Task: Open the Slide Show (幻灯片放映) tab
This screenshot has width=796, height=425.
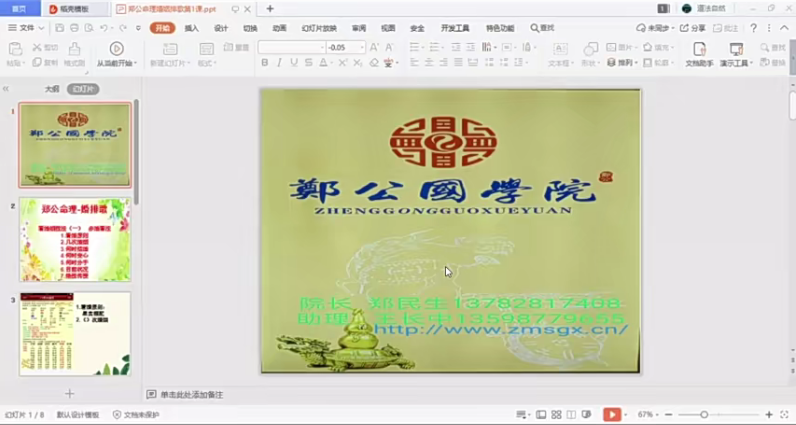Action: click(x=319, y=28)
